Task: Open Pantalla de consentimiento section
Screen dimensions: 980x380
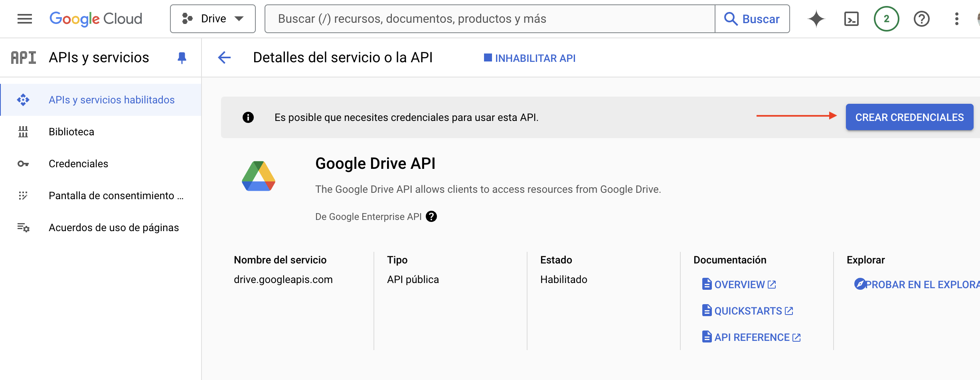Action: (x=116, y=196)
